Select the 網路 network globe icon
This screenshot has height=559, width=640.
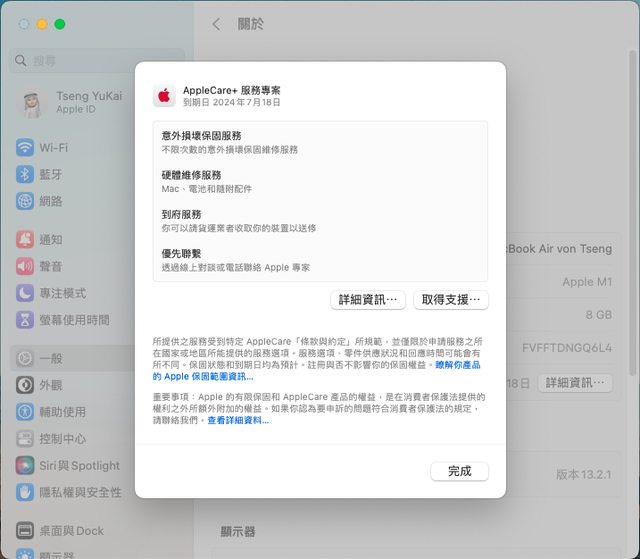point(25,201)
